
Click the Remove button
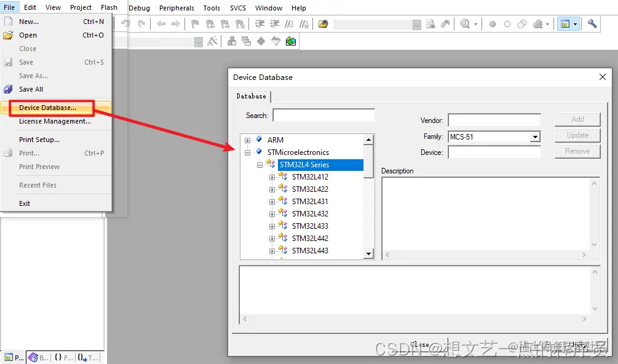point(577,152)
